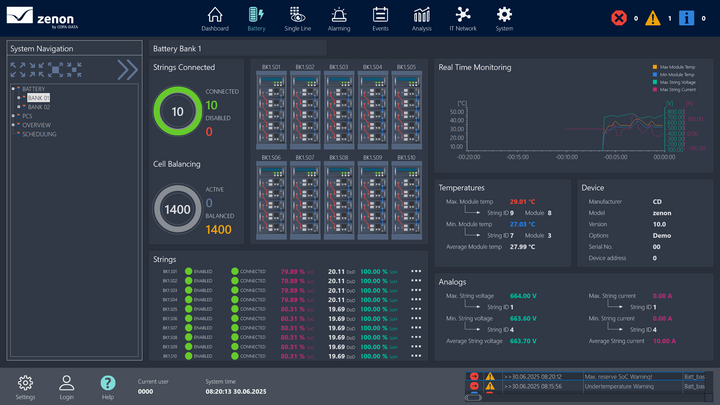Open the Login user icon
The width and height of the screenshot is (720, 405).
pos(67,388)
